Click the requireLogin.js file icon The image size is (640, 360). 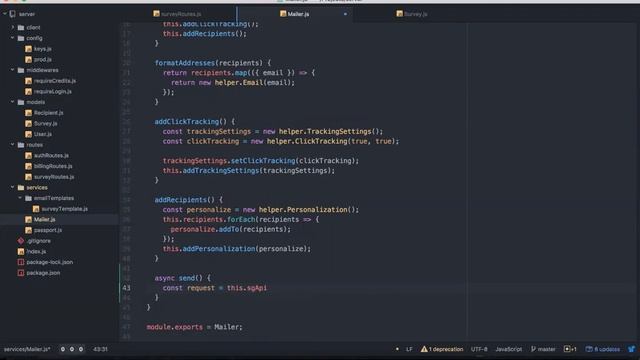tap(28, 91)
